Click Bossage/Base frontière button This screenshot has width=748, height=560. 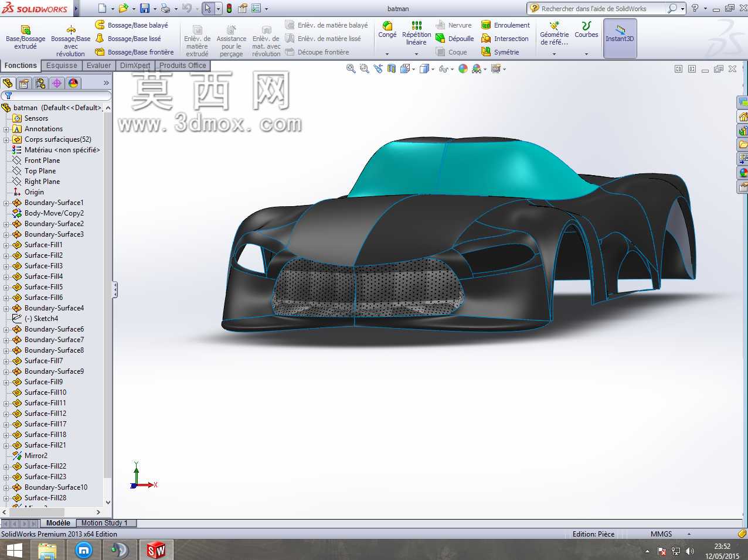134,52
